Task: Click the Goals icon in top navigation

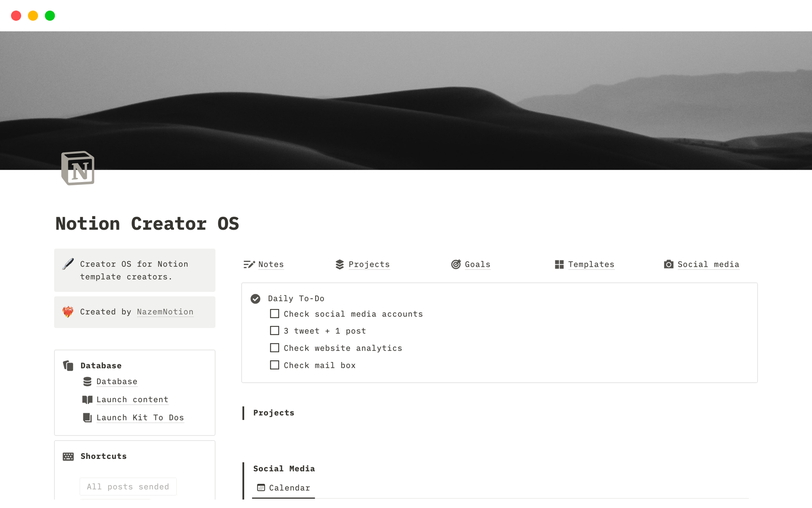Action: [x=455, y=263]
